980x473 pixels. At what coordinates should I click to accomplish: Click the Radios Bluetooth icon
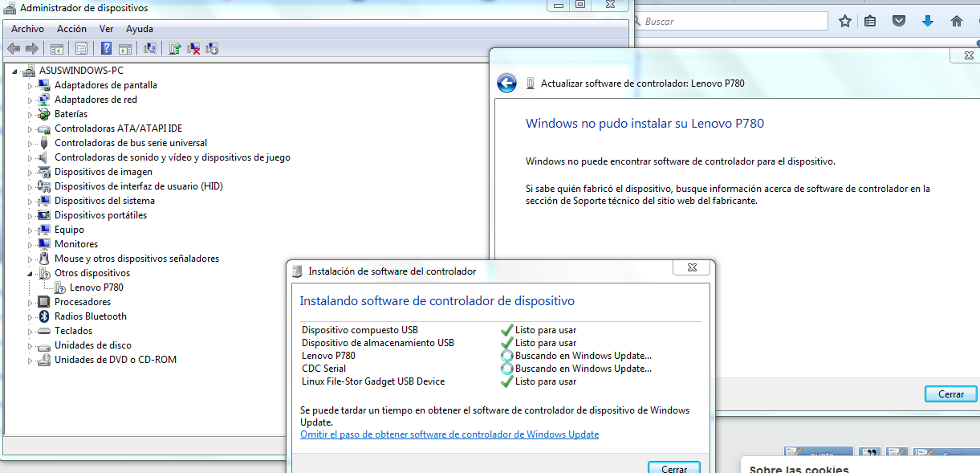[45, 316]
